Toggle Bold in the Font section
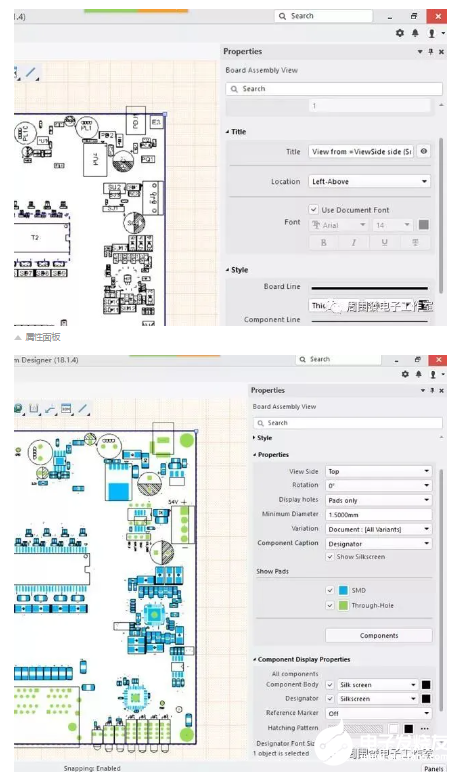Screen dimensions: 459x772 tap(324, 242)
